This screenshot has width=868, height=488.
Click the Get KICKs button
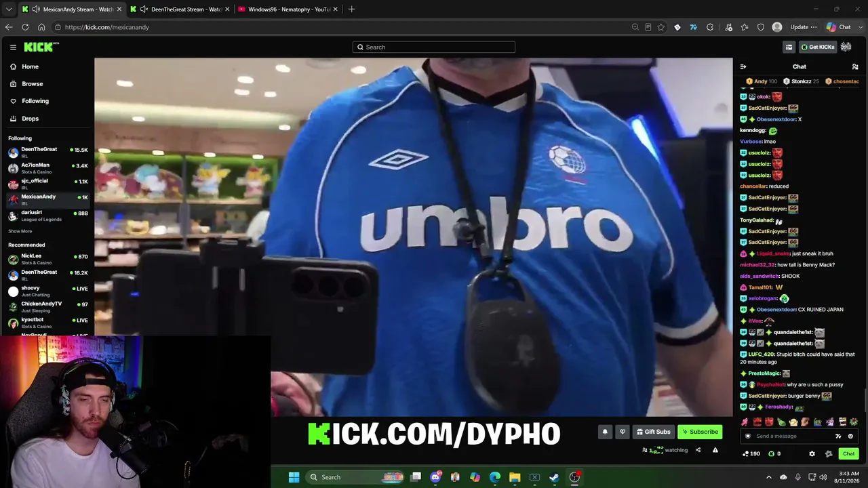[x=818, y=47]
